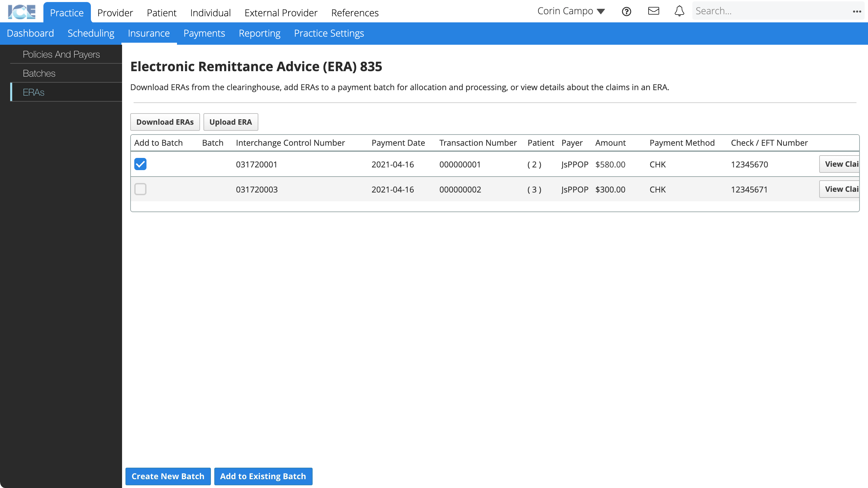
Task: Click the help question mark icon
Action: [x=626, y=11]
